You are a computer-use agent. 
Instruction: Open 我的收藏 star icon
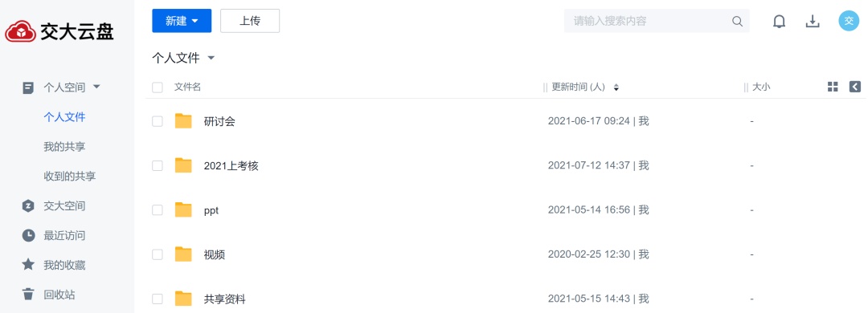[x=28, y=265]
